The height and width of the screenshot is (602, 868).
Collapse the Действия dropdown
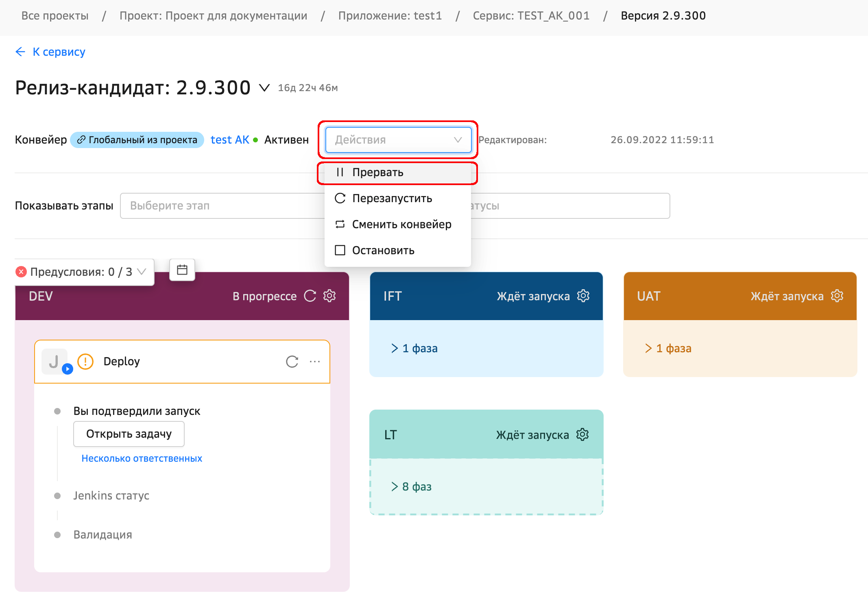(x=398, y=140)
